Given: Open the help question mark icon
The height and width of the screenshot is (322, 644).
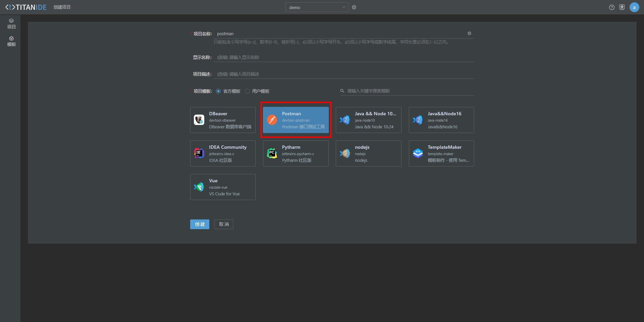Looking at the screenshot, I should 612,7.
